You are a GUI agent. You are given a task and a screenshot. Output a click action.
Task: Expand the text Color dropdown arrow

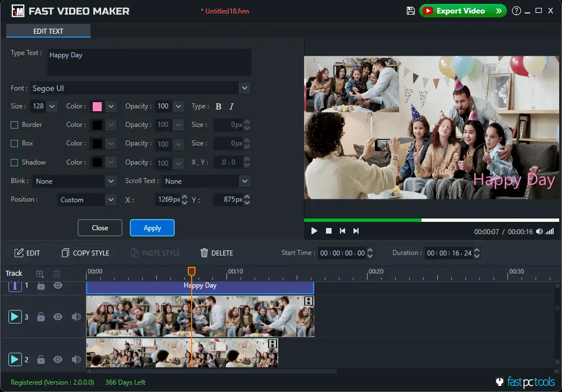coord(111,106)
